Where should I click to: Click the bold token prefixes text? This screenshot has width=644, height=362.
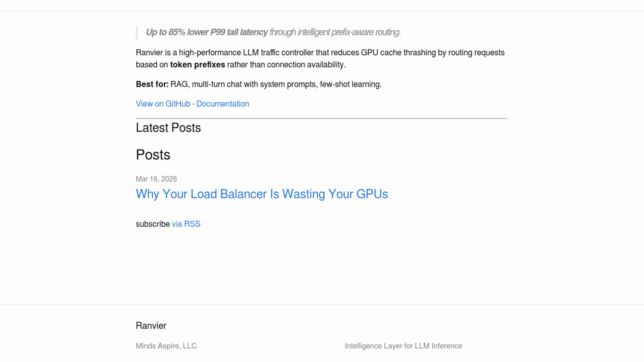pos(198,65)
